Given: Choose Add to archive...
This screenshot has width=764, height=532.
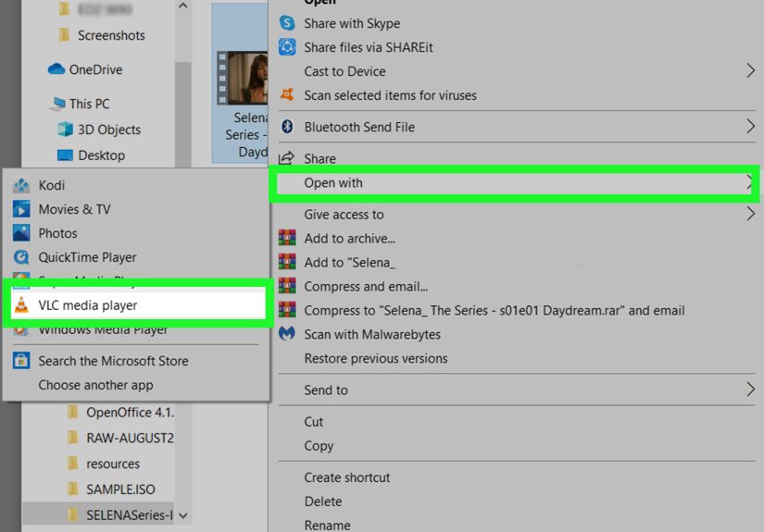Looking at the screenshot, I should [517, 238].
